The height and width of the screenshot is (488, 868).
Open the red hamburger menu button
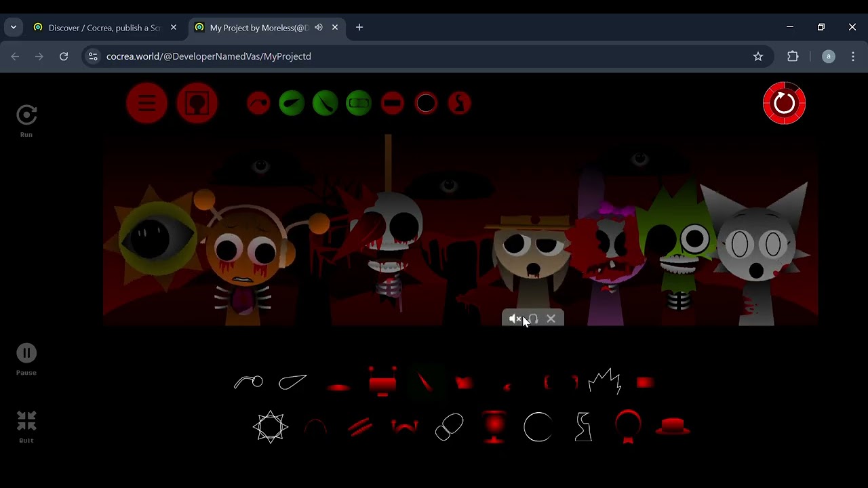tap(146, 103)
